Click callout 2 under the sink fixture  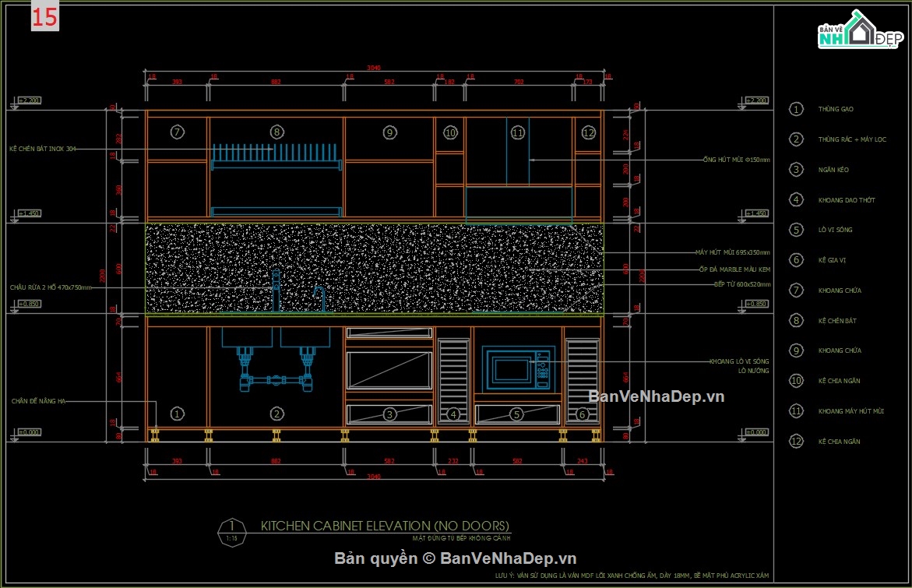pos(276,414)
